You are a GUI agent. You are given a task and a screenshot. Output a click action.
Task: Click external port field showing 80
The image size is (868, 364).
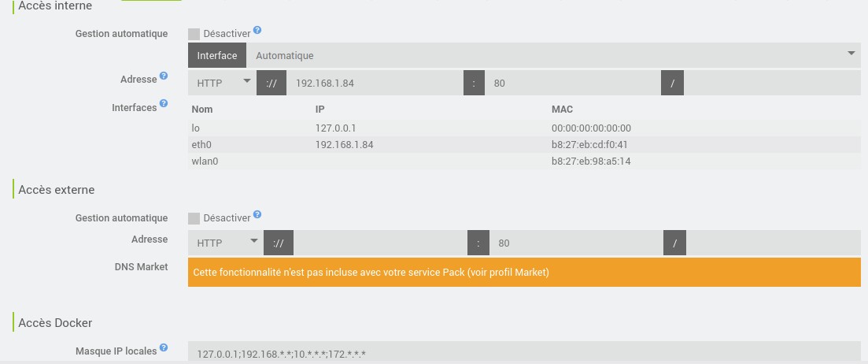click(576, 243)
